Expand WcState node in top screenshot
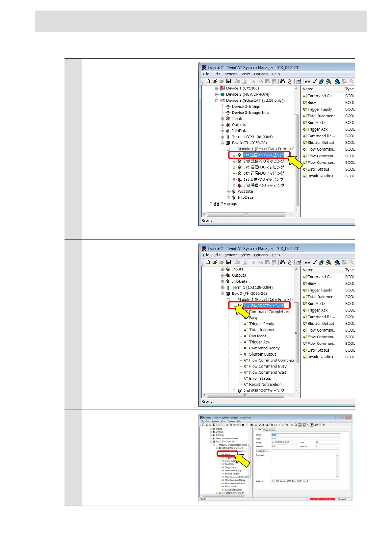The height and width of the screenshot is (554, 392). coord(228,191)
